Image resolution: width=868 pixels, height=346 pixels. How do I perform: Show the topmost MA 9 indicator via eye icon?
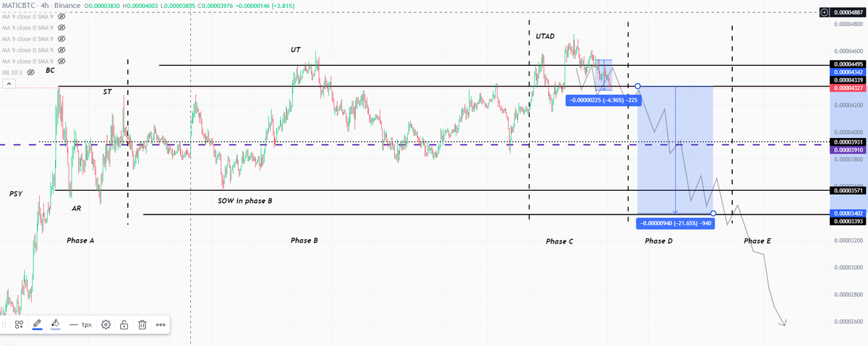click(61, 16)
